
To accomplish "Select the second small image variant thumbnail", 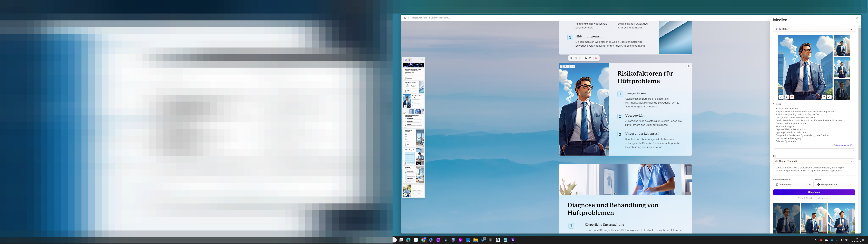I will pyautogui.click(x=841, y=67).
